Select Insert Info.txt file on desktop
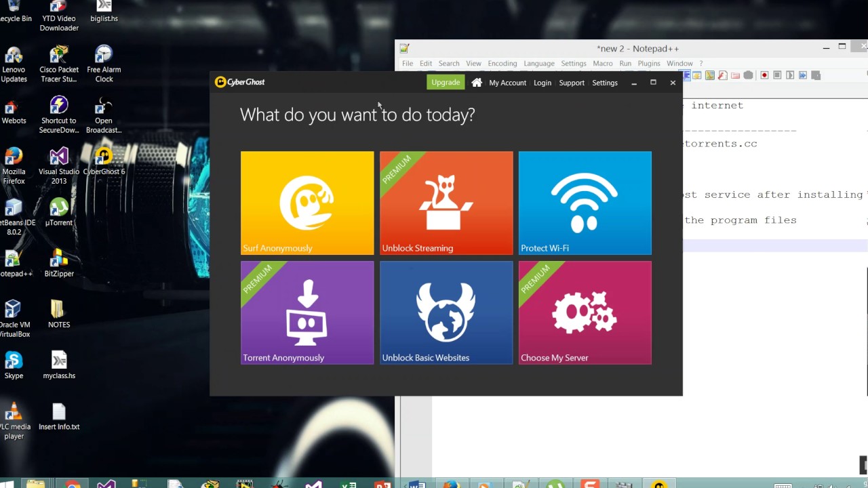 point(59,417)
